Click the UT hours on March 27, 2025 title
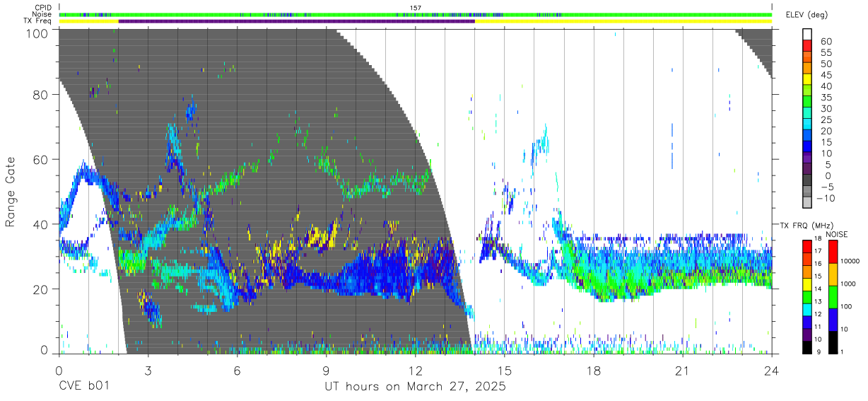The width and height of the screenshot is (868, 401). [415, 387]
